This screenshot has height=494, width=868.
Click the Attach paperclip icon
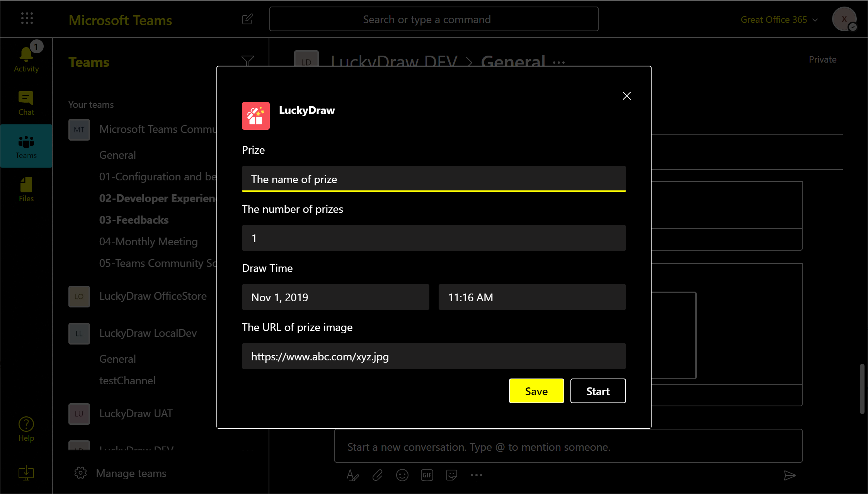click(x=378, y=475)
